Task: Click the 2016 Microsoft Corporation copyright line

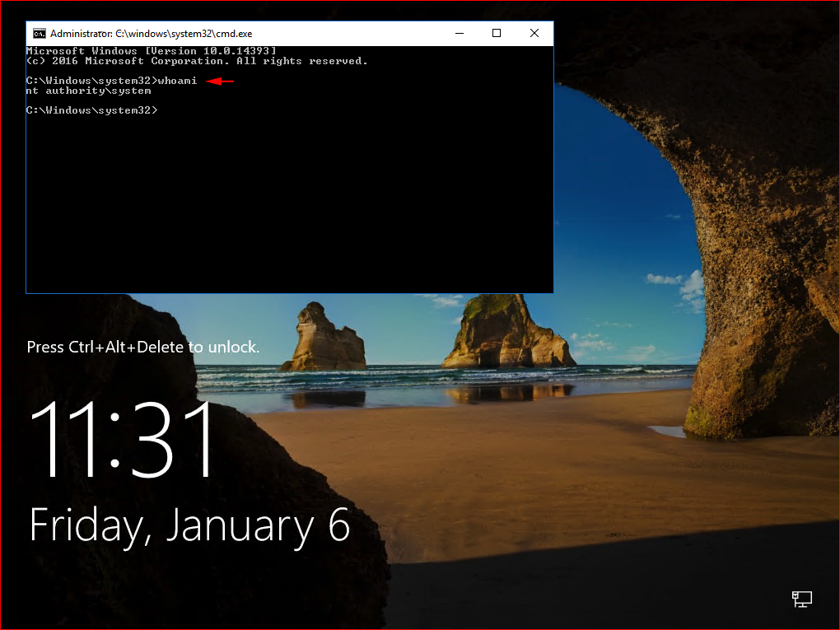Action: (197, 61)
